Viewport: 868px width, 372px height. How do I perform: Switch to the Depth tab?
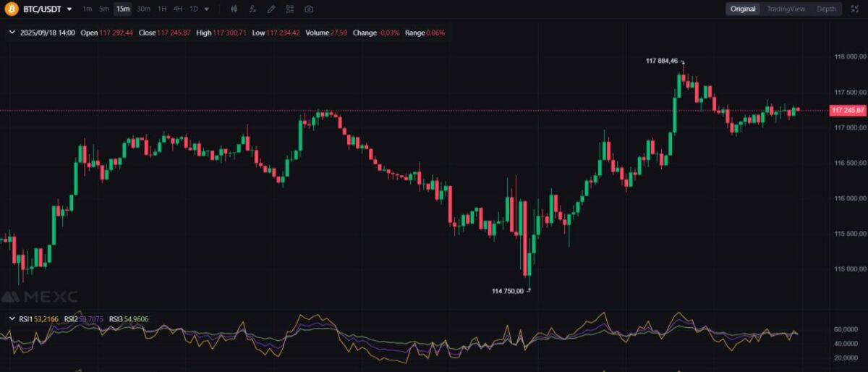(826, 9)
